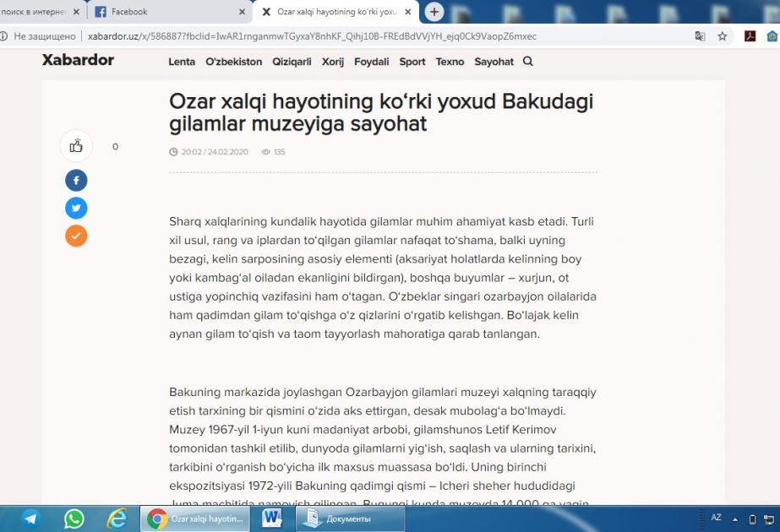Select the Chrome taskbar button
The width and height of the screenshot is (780, 532).
click(x=195, y=518)
